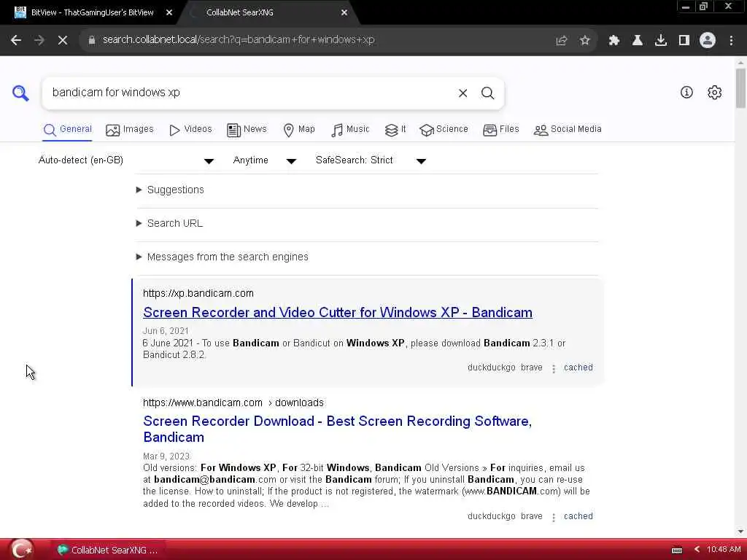The image size is (747, 560).
Task: Select CollabNet SearXNG taskbar button
Action: click(x=109, y=550)
